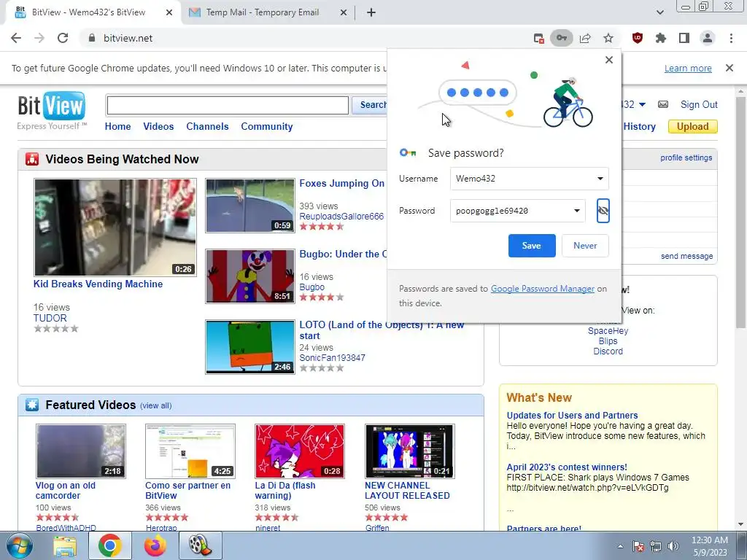Open the Chrome profile avatar menu

coord(708,38)
